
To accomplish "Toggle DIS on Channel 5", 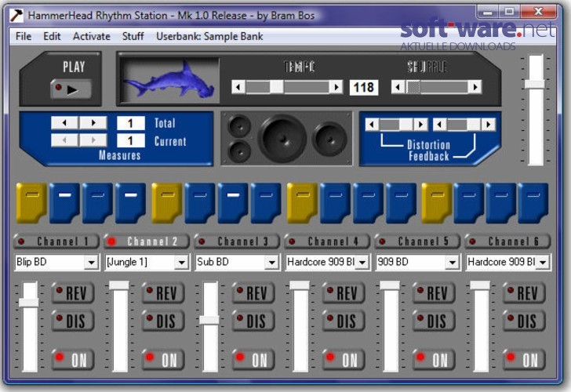I will click(434, 321).
